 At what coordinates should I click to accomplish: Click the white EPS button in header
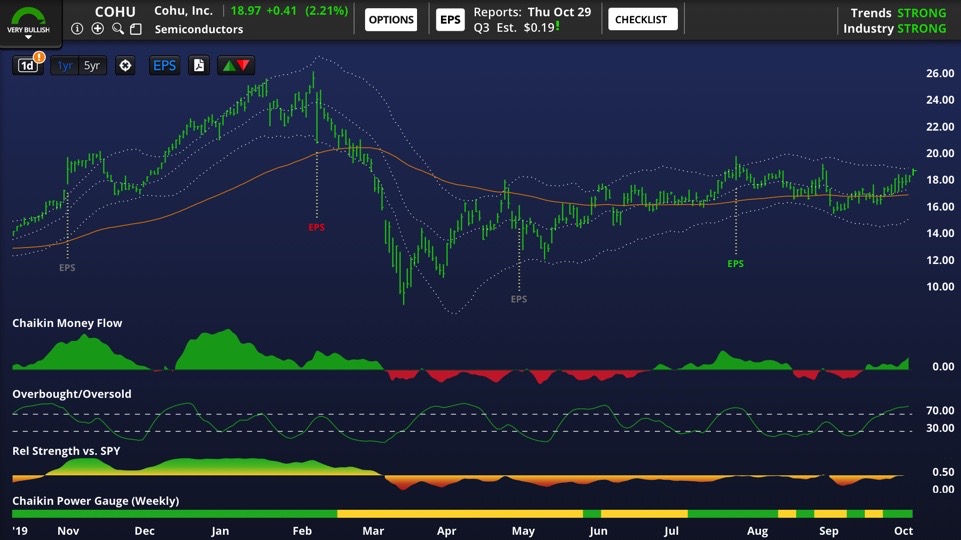[450, 19]
